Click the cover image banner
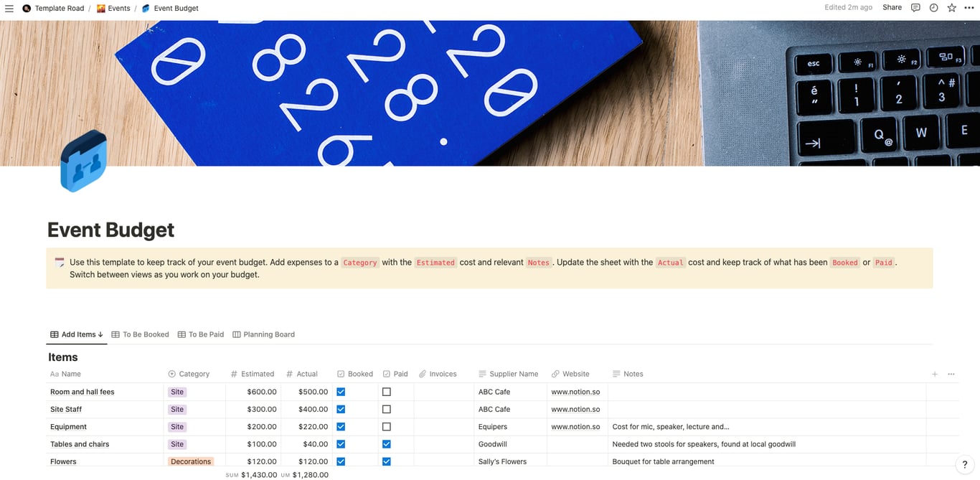The image size is (980, 480). pyautogui.click(x=490, y=93)
